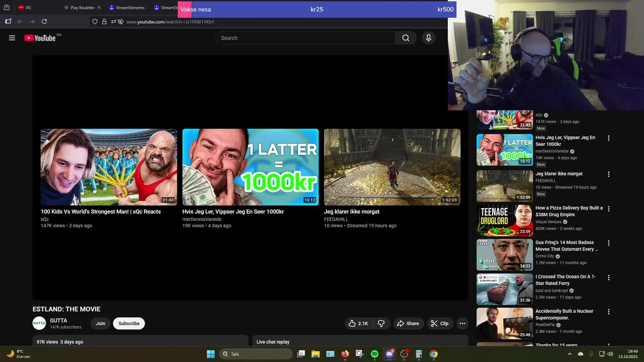Viewport: 644px width, 362px height.
Task: Open the Windows Start menu
Action: tap(211, 354)
